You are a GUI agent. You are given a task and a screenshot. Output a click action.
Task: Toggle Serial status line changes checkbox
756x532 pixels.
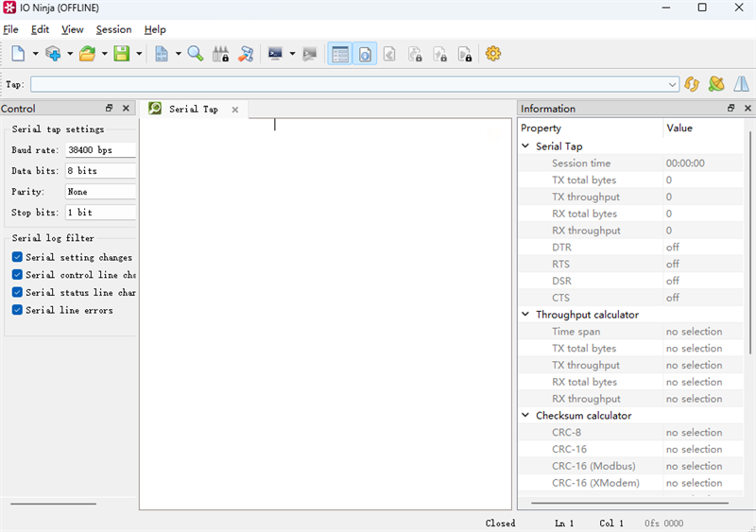[x=17, y=292]
